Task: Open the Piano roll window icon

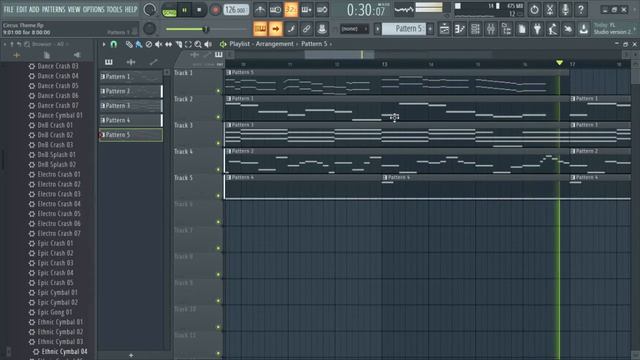Action: click(460, 29)
